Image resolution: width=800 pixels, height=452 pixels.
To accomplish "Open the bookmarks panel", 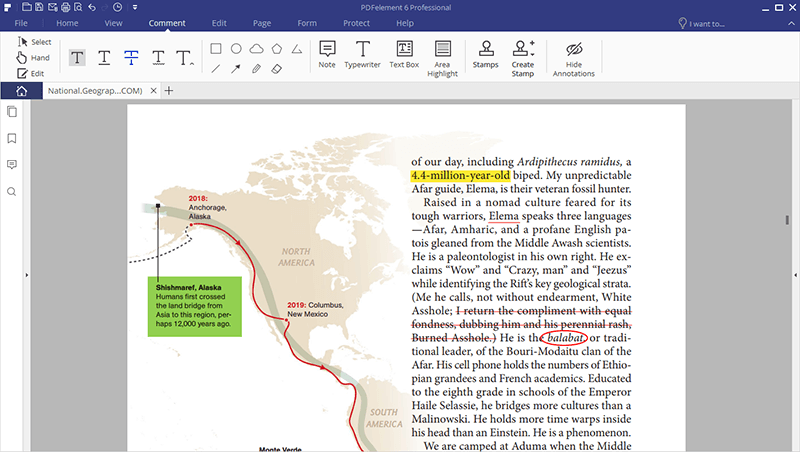I will point(12,138).
